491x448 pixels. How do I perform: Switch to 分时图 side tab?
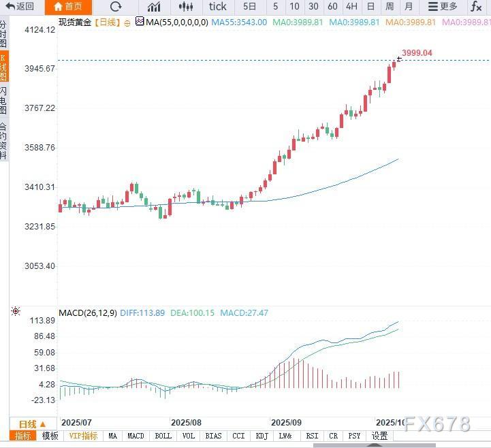(x=4, y=33)
